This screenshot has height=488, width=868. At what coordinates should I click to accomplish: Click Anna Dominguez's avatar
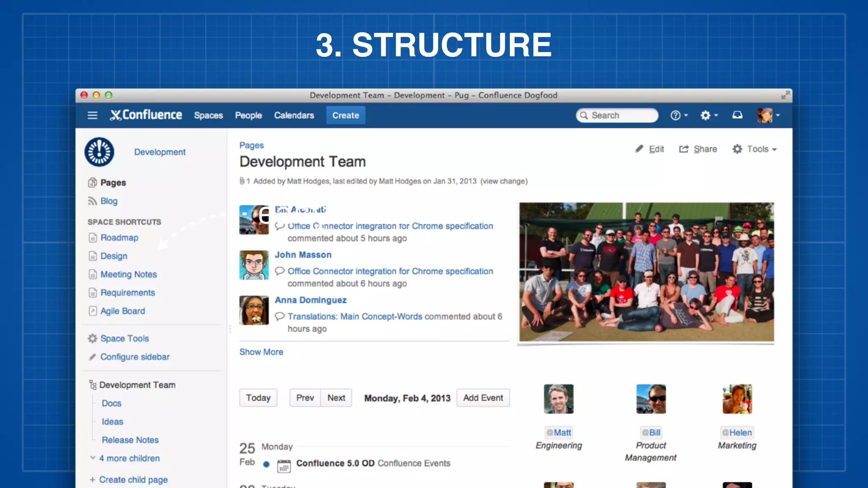(254, 311)
